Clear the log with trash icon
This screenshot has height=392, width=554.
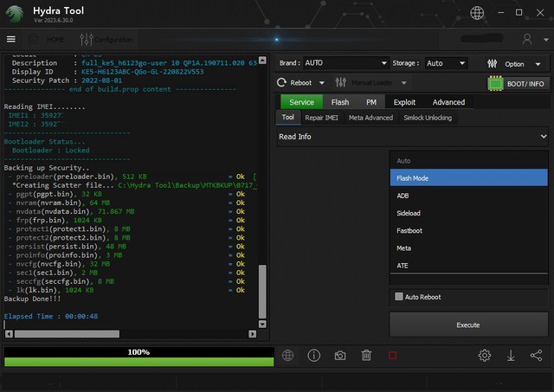tap(366, 356)
